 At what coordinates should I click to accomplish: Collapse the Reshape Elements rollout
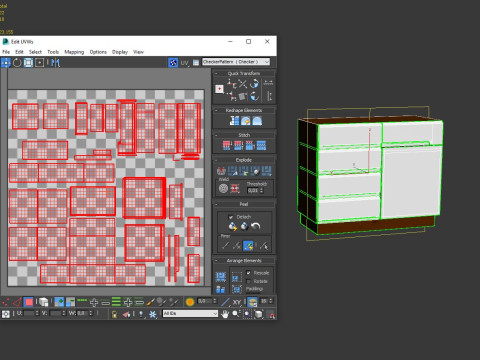point(244,110)
